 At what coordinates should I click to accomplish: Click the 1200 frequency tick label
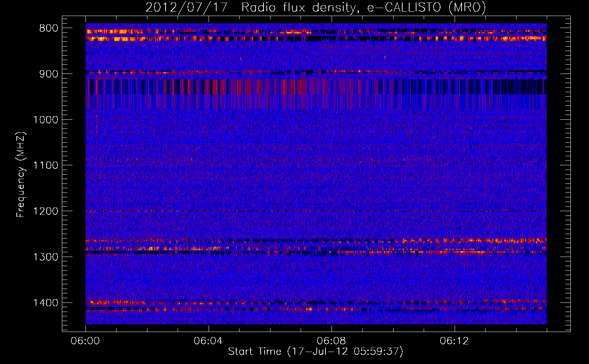pos(46,211)
